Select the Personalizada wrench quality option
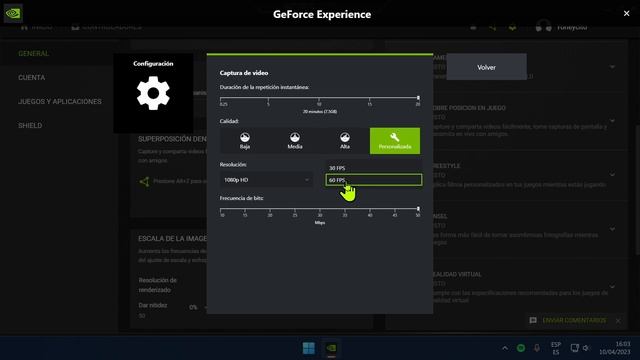Viewport: 640px width, 360px height. point(395,141)
